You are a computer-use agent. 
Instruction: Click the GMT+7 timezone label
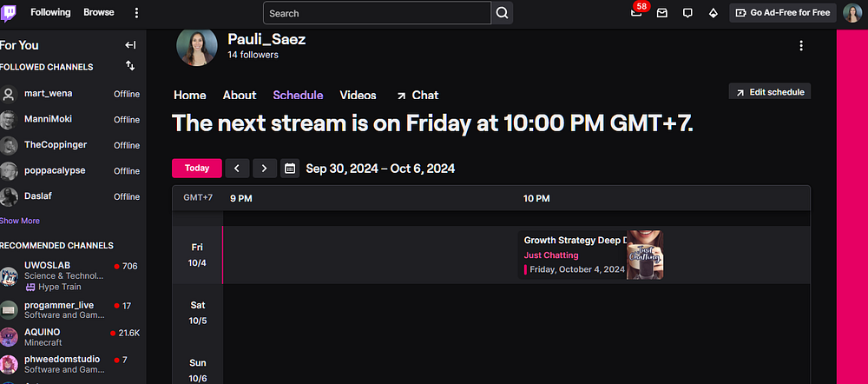pos(198,197)
